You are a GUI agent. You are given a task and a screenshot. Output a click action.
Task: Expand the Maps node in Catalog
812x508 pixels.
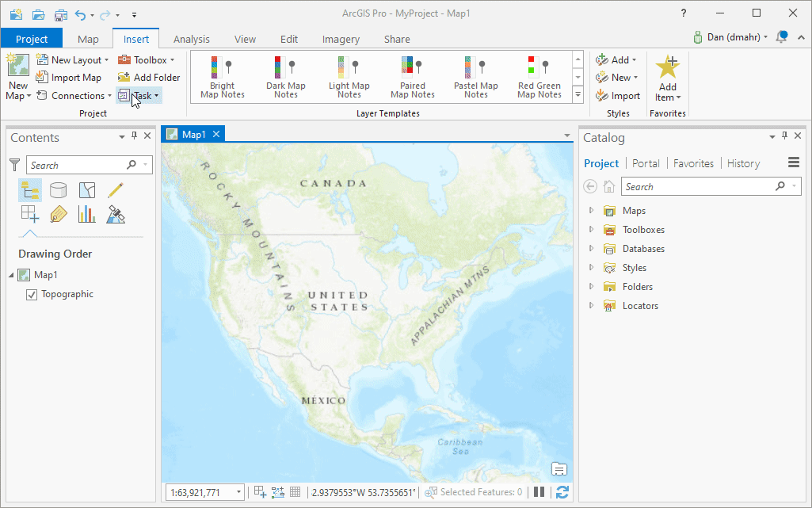592,210
